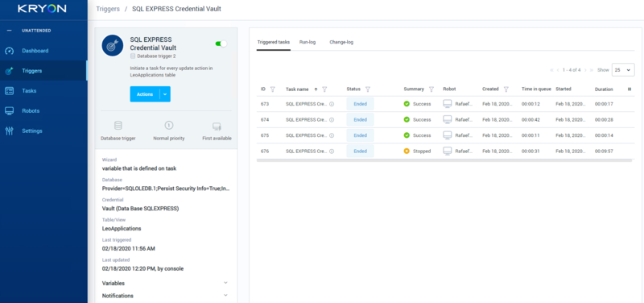The height and width of the screenshot is (303, 644).
Task: Switch to the Run-log tab
Action: [308, 42]
